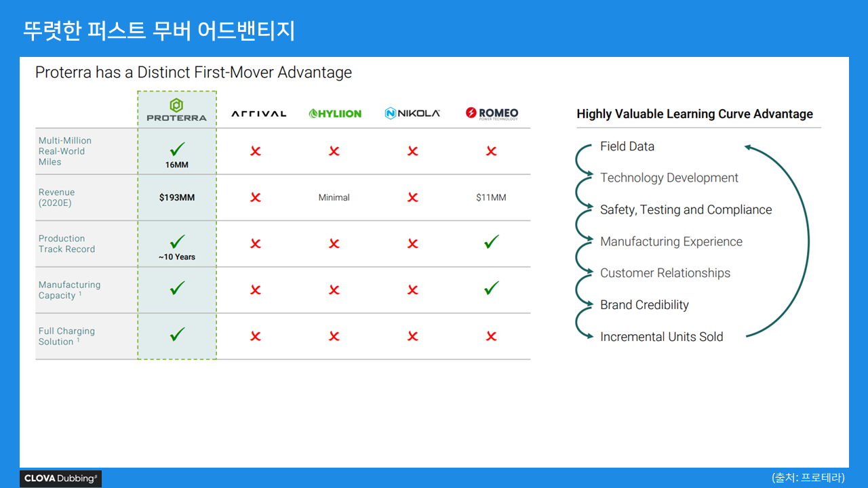The width and height of the screenshot is (868, 488).
Task: Click the Arrival logo in the table header
Action: point(259,114)
